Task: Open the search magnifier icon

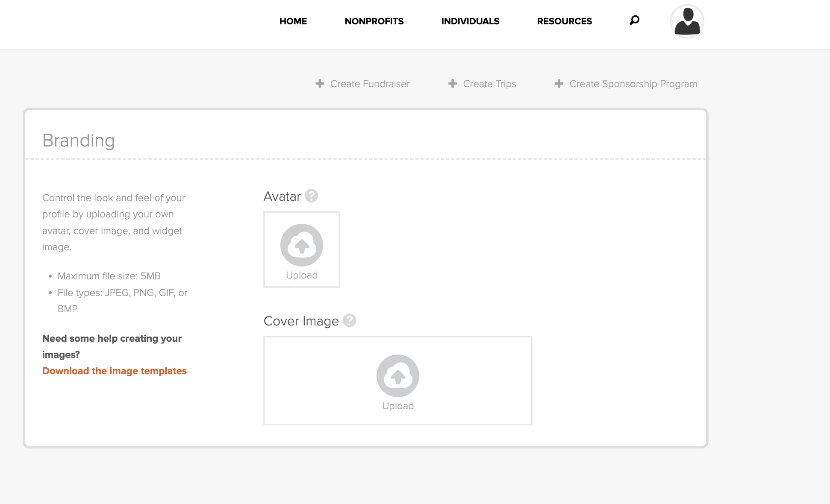Action: 634,20
